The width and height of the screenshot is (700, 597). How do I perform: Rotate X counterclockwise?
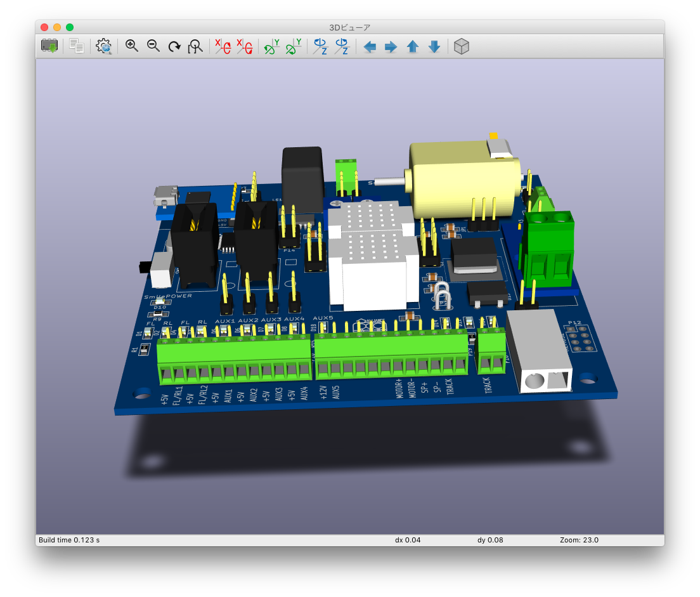click(x=245, y=46)
